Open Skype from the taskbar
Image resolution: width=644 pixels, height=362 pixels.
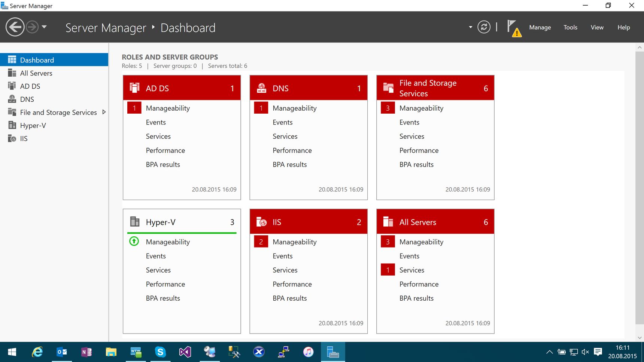pyautogui.click(x=160, y=352)
